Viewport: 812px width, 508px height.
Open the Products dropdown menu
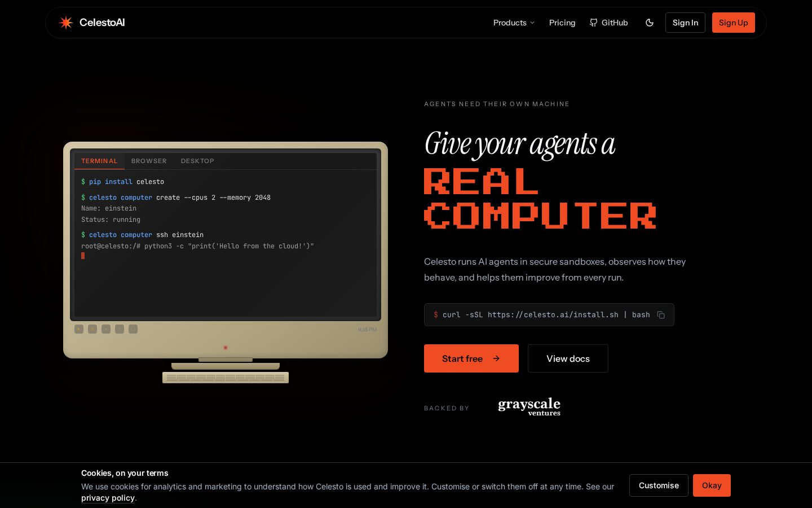514,23
